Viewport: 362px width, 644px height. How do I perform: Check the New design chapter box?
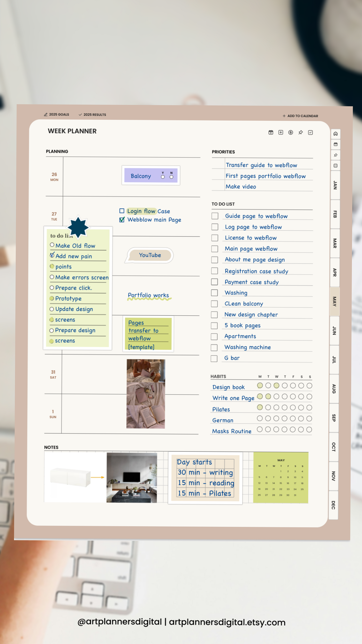click(x=214, y=315)
